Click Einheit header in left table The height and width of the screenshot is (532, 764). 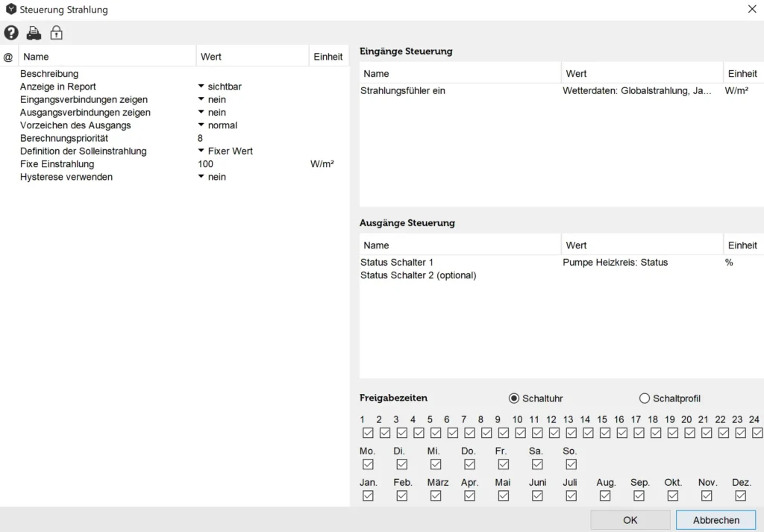(x=328, y=57)
